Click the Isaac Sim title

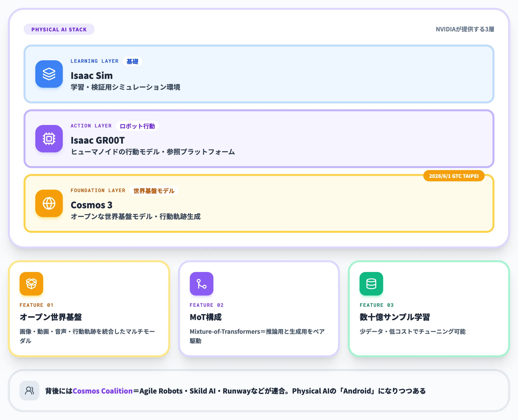coord(92,75)
